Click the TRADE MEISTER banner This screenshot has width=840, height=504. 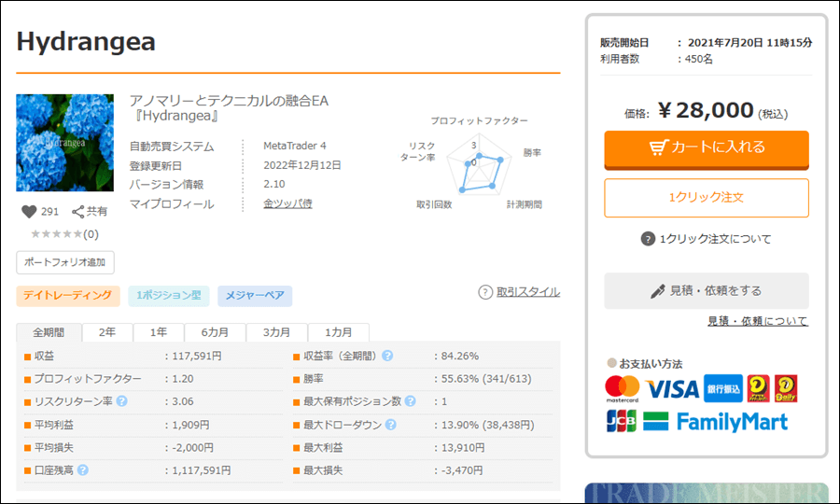(x=707, y=492)
